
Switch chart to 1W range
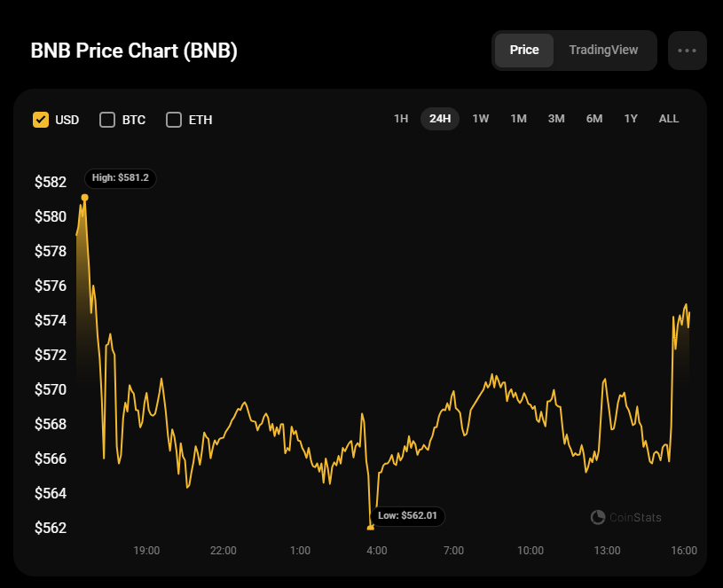[x=481, y=119]
